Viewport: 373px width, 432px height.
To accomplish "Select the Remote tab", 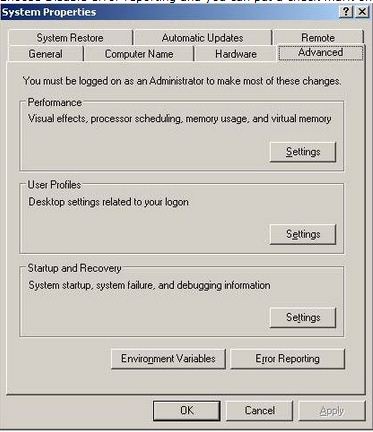I will [318, 38].
